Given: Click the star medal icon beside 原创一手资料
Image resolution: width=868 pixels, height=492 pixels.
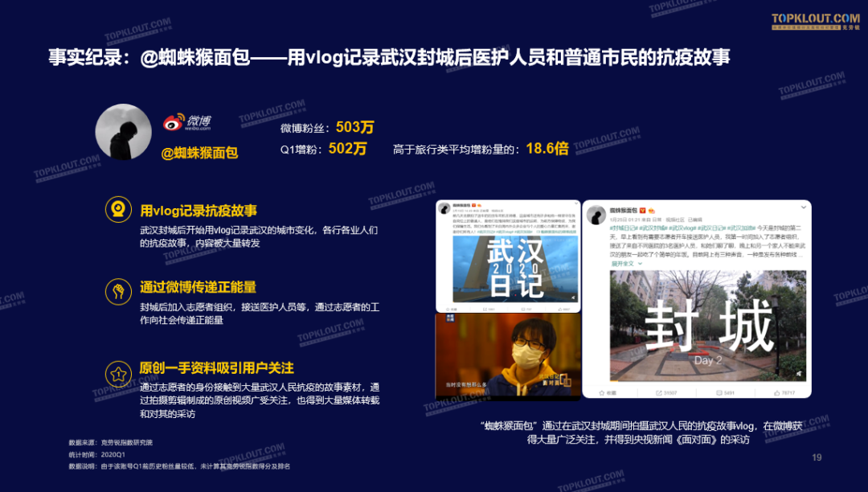Looking at the screenshot, I should tap(118, 374).
